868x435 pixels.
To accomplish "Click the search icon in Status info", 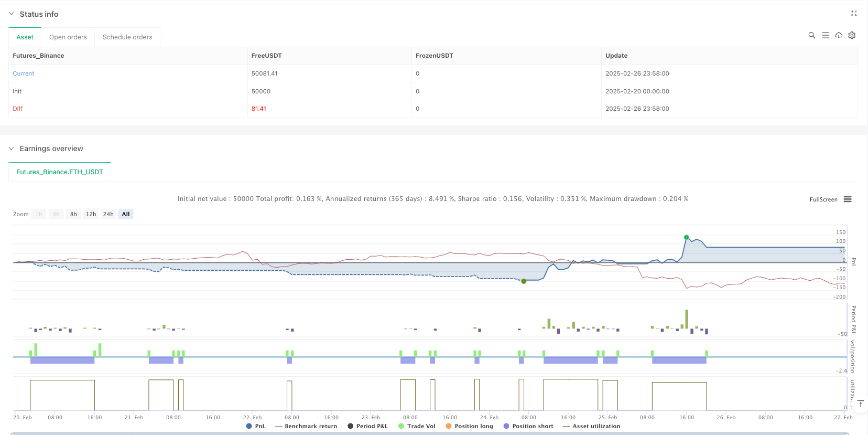I will click(811, 35).
